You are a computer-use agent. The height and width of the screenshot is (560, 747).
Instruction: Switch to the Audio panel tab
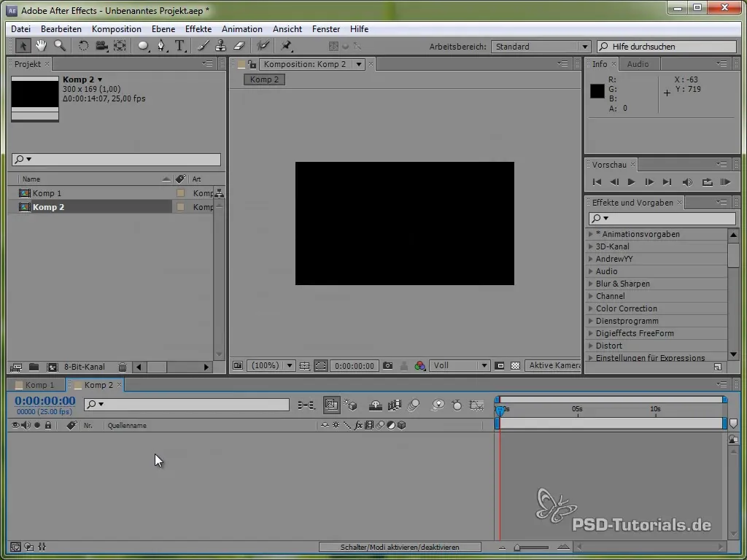(x=638, y=64)
